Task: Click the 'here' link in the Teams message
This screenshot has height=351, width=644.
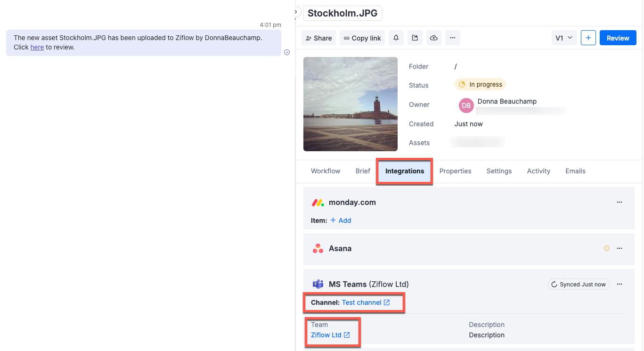Action: click(x=37, y=47)
